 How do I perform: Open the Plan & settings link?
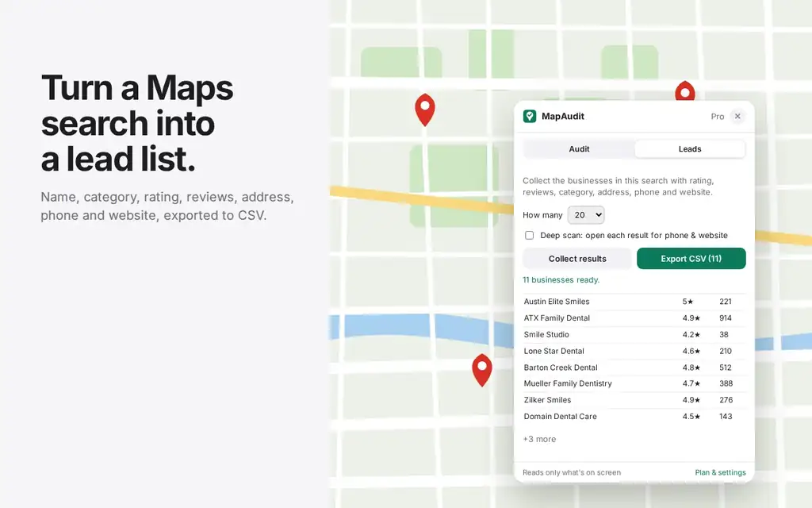(x=720, y=472)
